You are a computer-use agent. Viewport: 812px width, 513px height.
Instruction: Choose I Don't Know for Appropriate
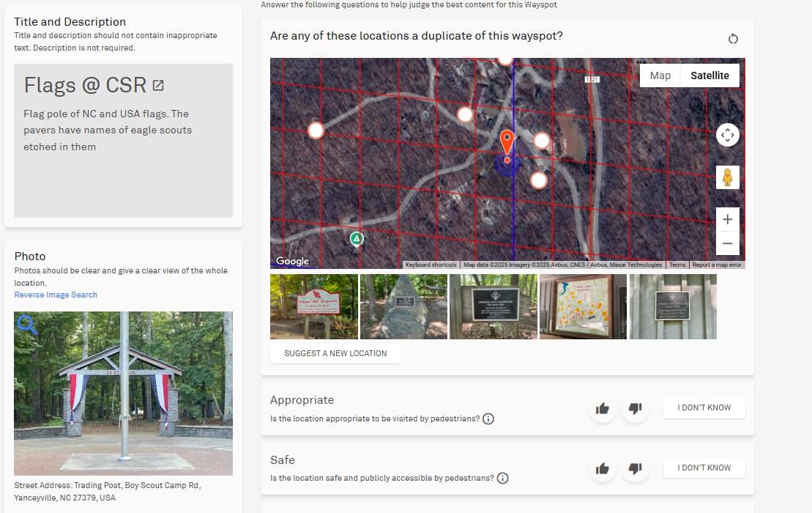704,407
